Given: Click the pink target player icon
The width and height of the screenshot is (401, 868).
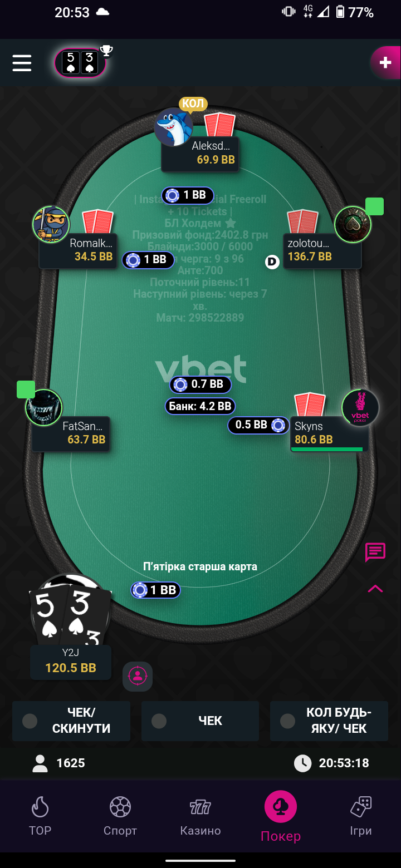Looking at the screenshot, I should (x=137, y=676).
